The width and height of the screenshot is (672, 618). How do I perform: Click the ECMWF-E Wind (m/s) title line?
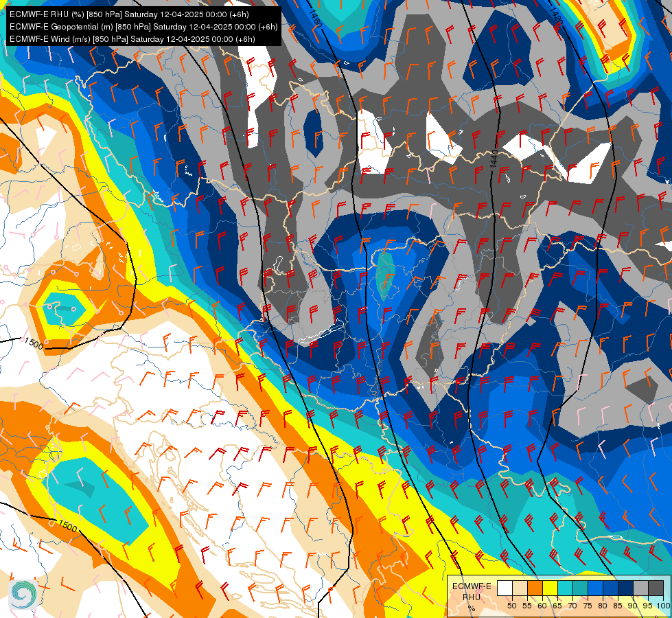coord(132,39)
